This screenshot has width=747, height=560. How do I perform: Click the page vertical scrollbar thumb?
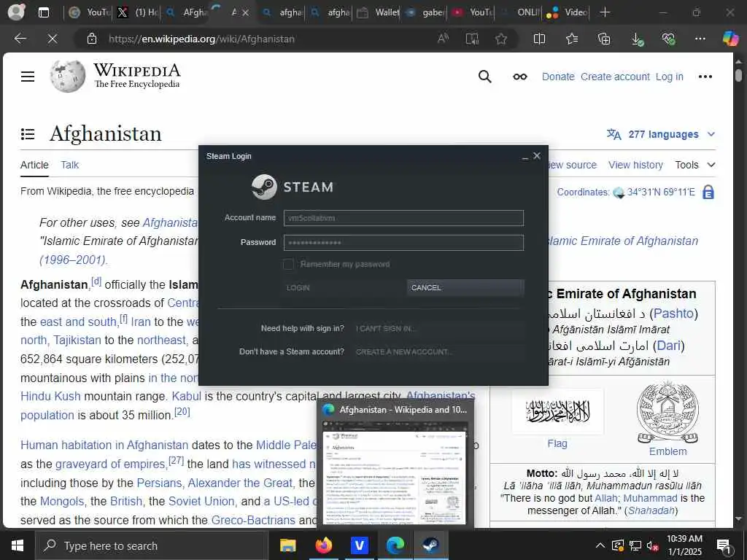click(738, 75)
